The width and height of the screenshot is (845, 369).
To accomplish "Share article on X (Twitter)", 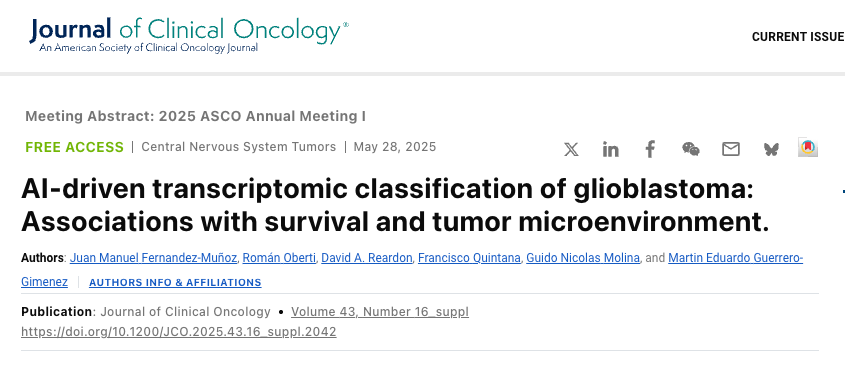I will pos(571,149).
